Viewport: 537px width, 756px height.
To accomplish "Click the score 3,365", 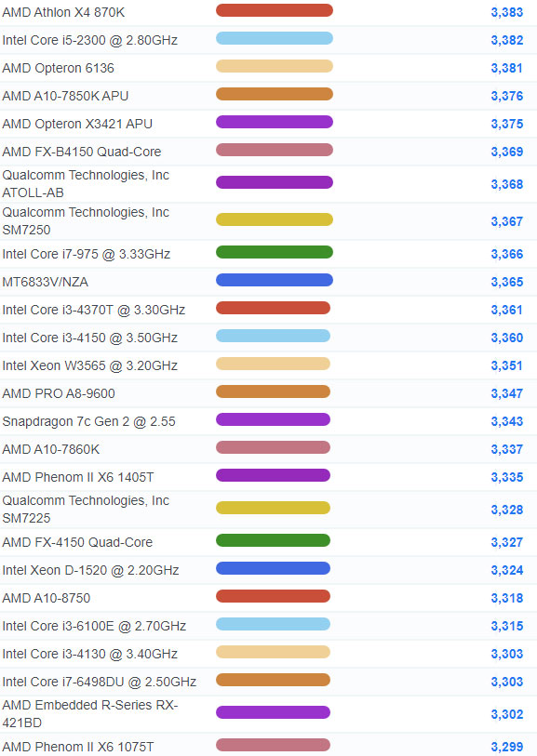I will (x=507, y=282).
